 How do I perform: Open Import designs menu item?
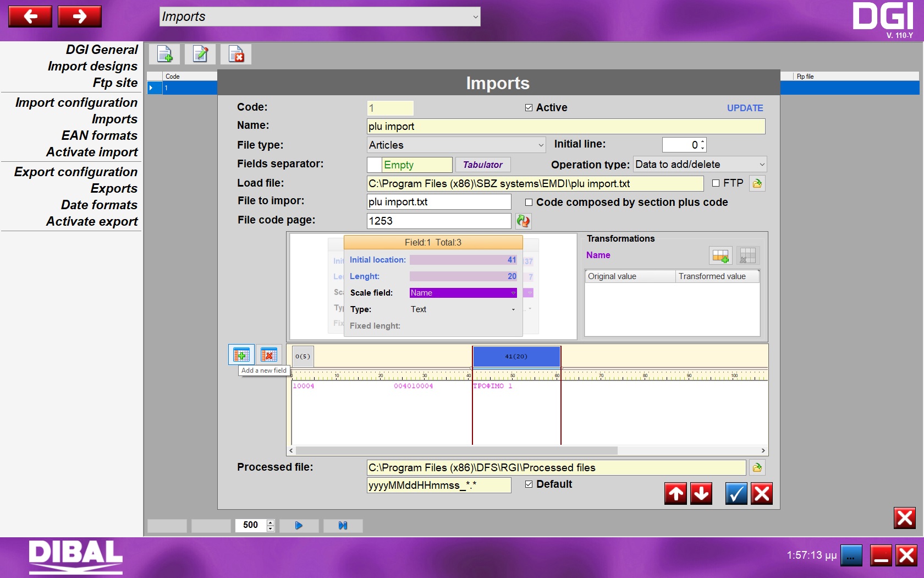pyautogui.click(x=92, y=66)
